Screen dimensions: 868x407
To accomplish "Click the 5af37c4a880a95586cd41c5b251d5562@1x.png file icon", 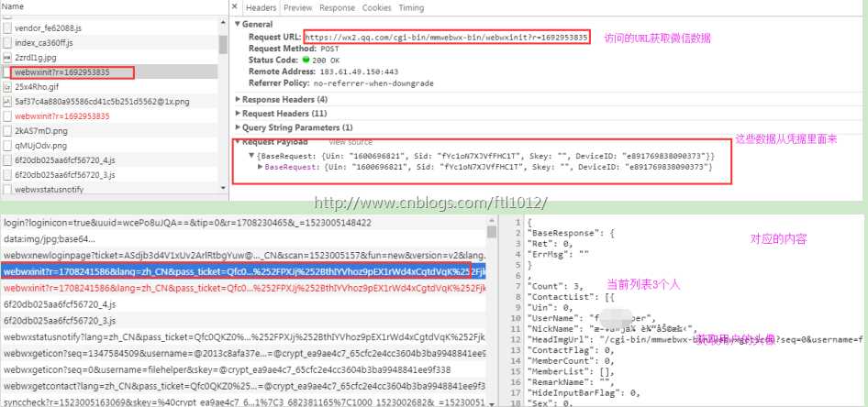I will 7,102.
